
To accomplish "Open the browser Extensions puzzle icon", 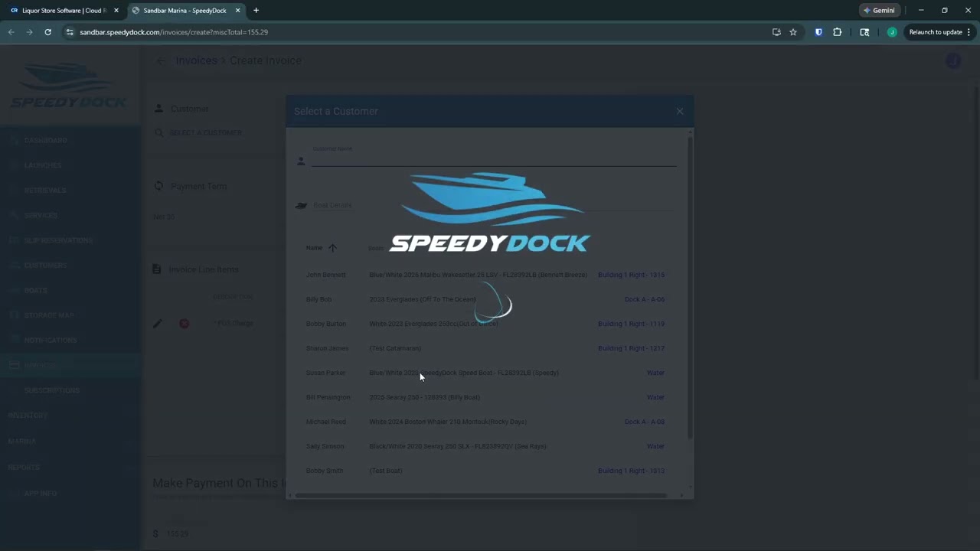I will pos(837,32).
